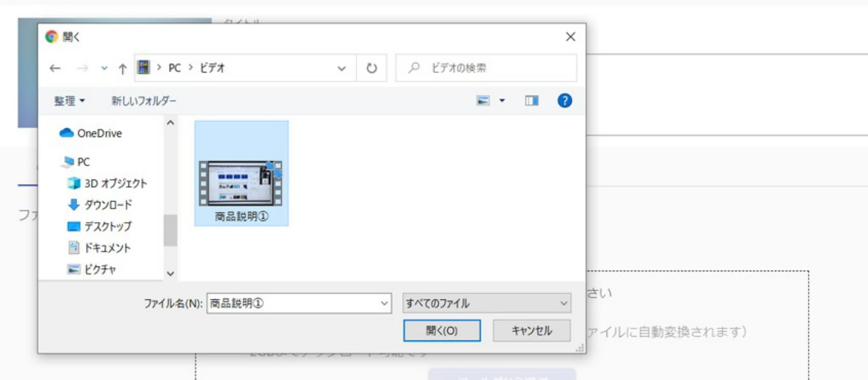Open the 3D オブジェクト folder
This screenshot has width=868, height=380.
(x=107, y=183)
